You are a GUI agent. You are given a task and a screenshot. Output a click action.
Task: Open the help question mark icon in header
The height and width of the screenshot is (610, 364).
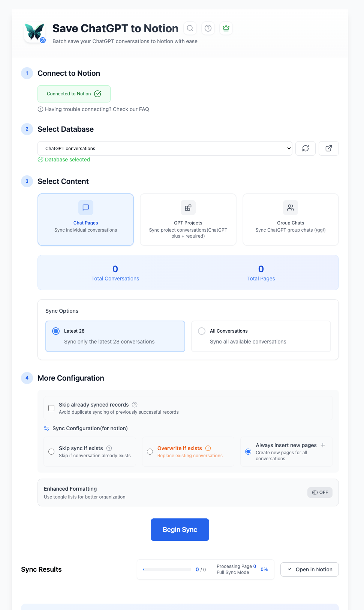[x=208, y=28]
